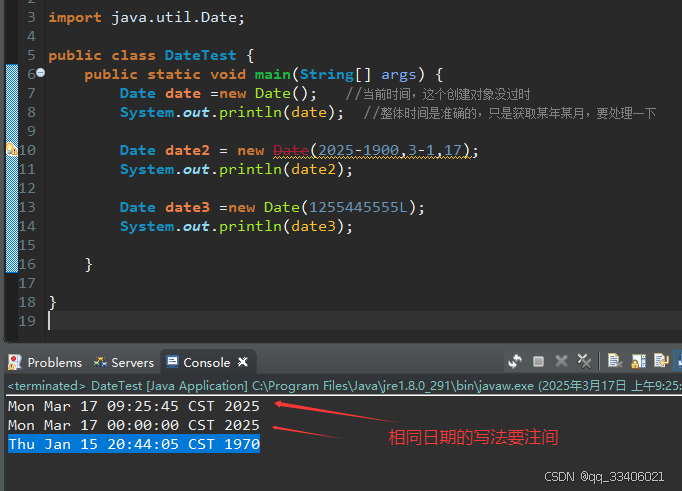Image resolution: width=682 pixels, height=491 pixels.
Task: Click the double-arrow icon left of Terminate
Action: pos(515,361)
